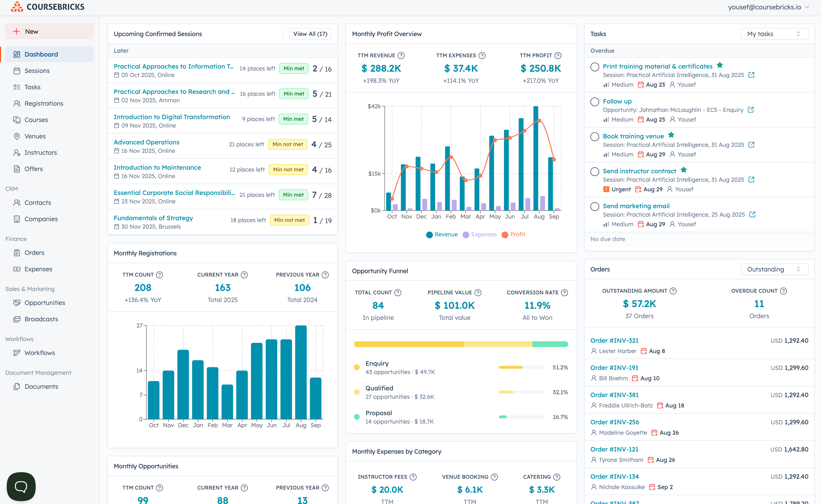This screenshot has width=821, height=504.
Task: Complete the Send instructor contract task
Action: (x=595, y=171)
